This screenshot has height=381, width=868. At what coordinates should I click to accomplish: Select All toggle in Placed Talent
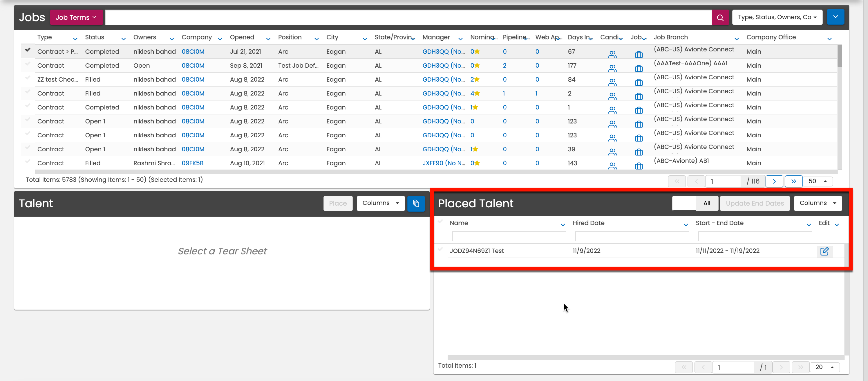pyautogui.click(x=707, y=203)
